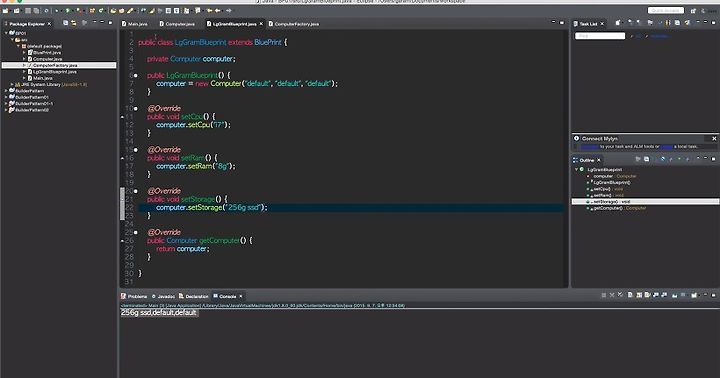
Task: Collapse the BPO1 project node
Action: coord(6,33)
